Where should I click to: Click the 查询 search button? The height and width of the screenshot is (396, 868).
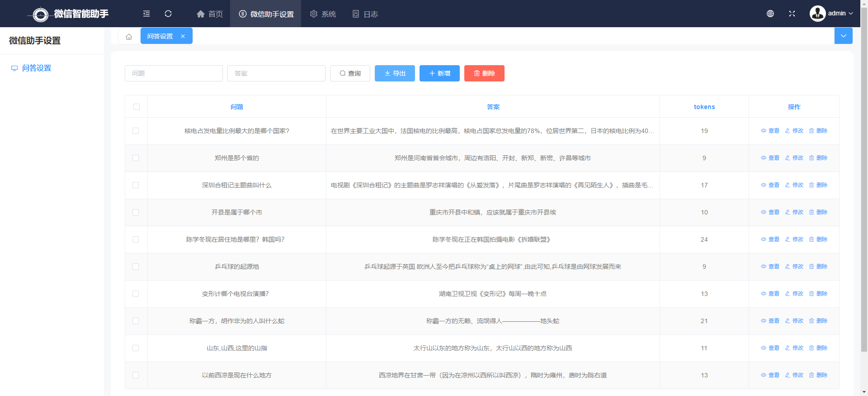pos(350,73)
